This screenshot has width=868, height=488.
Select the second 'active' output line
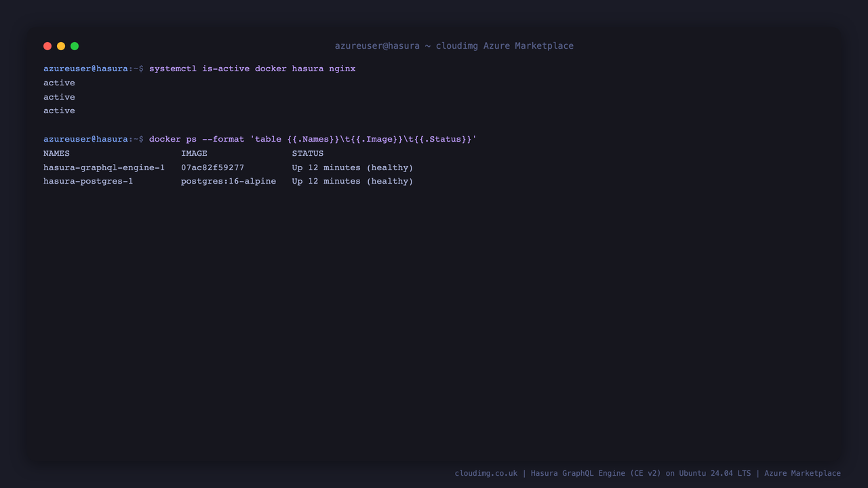coord(59,97)
